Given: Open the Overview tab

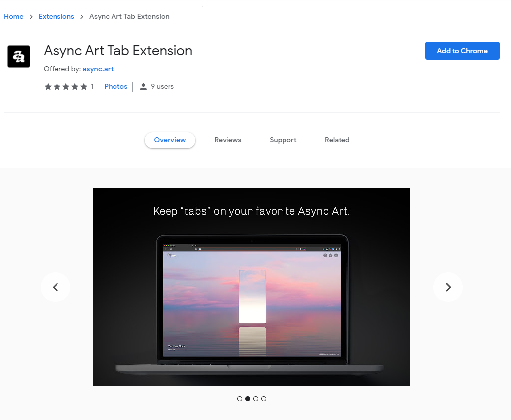Looking at the screenshot, I should [170, 140].
